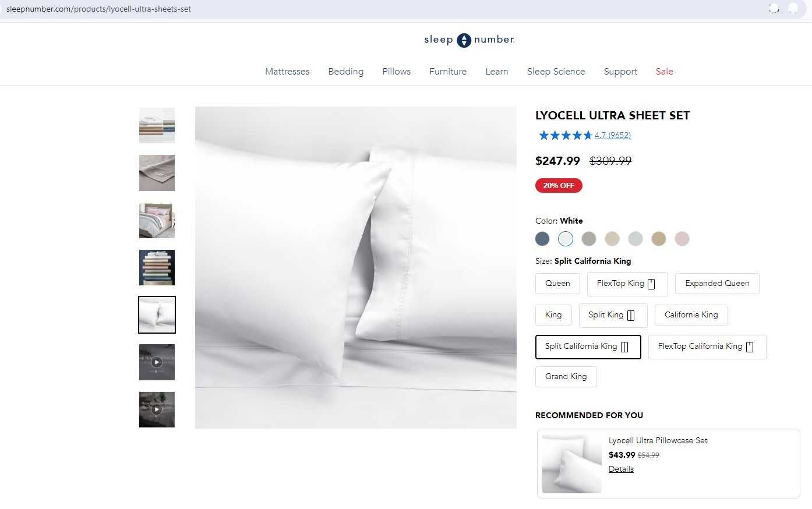Select the Expanded Queen size
The height and width of the screenshot is (509, 812).
pyautogui.click(x=717, y=284)
